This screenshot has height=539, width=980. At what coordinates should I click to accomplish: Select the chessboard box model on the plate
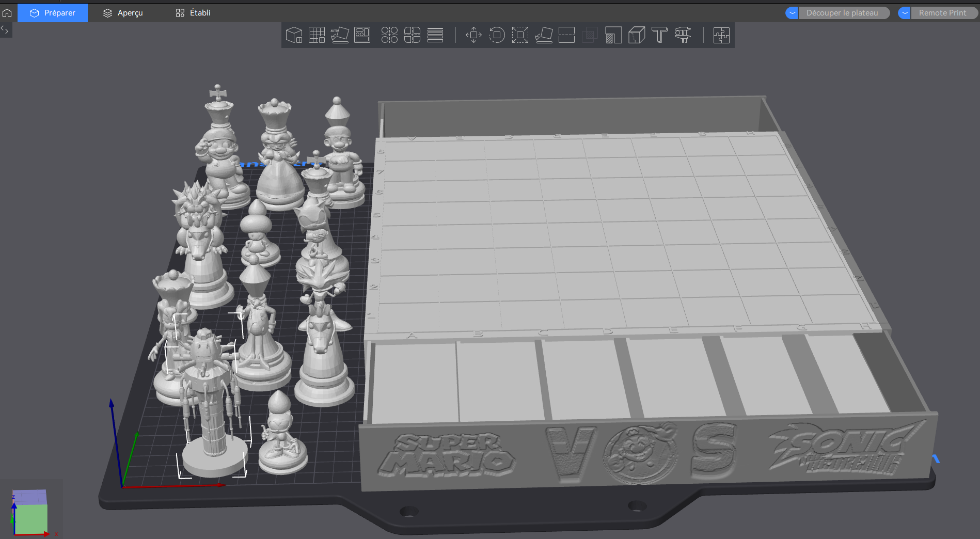620,289
